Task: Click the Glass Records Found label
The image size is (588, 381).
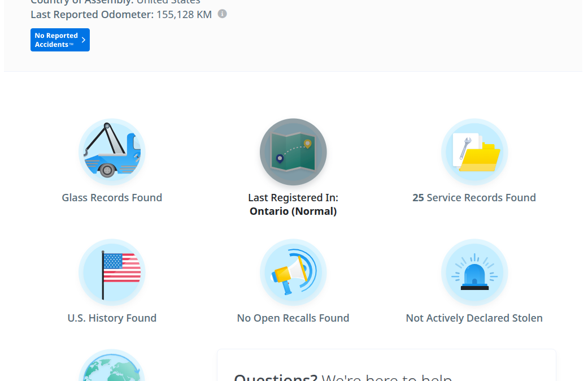Action: [112, 197]
